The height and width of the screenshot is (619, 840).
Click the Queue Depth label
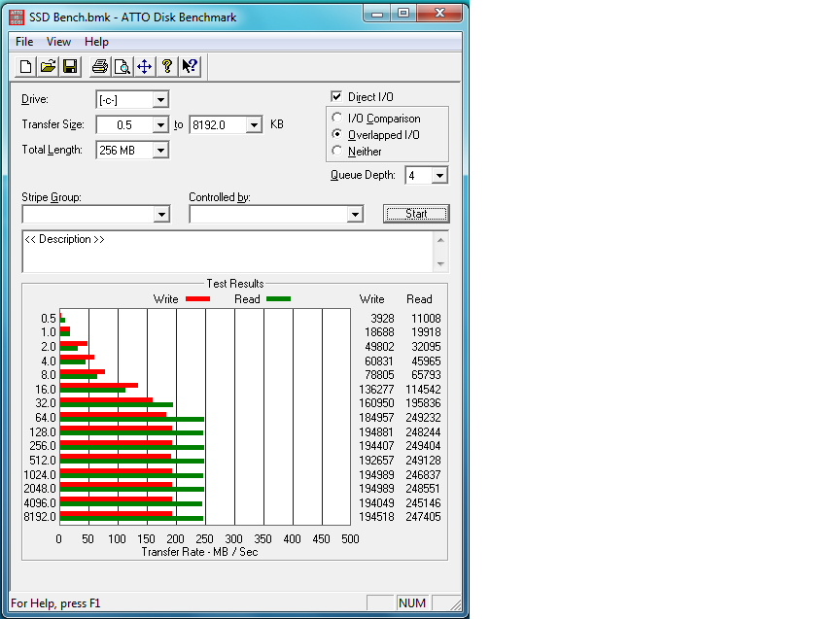(363, 175)
